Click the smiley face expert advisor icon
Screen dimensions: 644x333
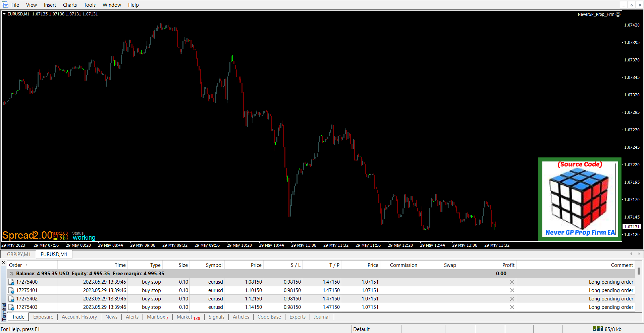618,14
